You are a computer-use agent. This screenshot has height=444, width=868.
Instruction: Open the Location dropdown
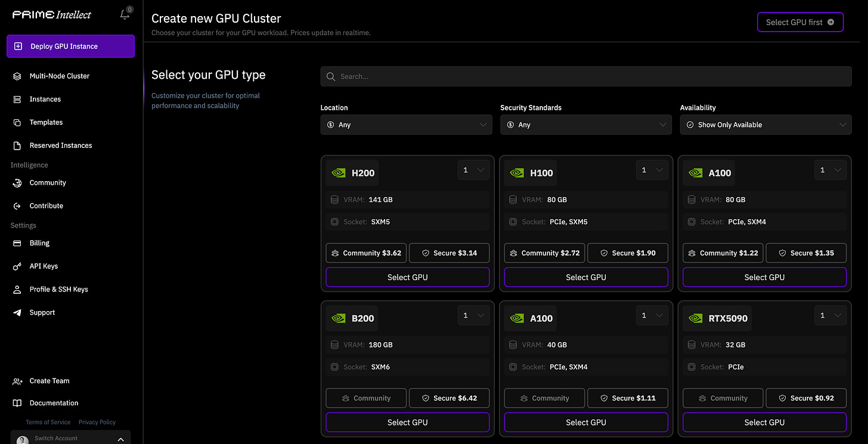[407, 125]
